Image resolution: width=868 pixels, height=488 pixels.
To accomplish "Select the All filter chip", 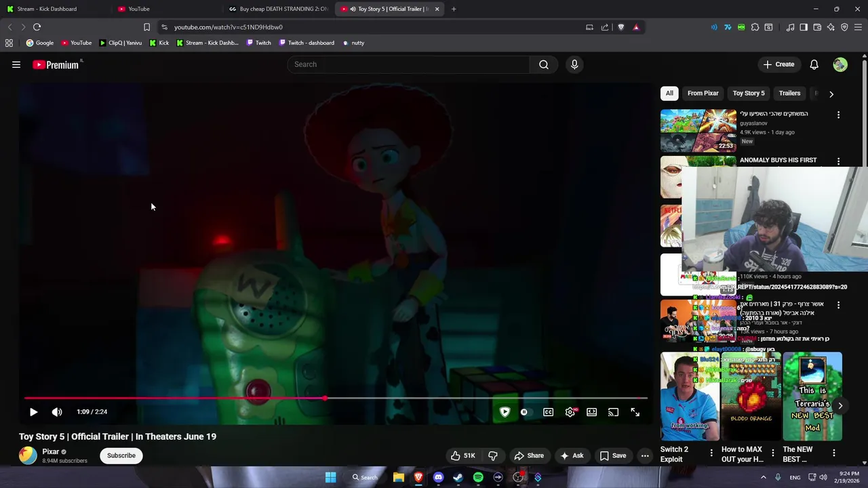I will point(669,93).
